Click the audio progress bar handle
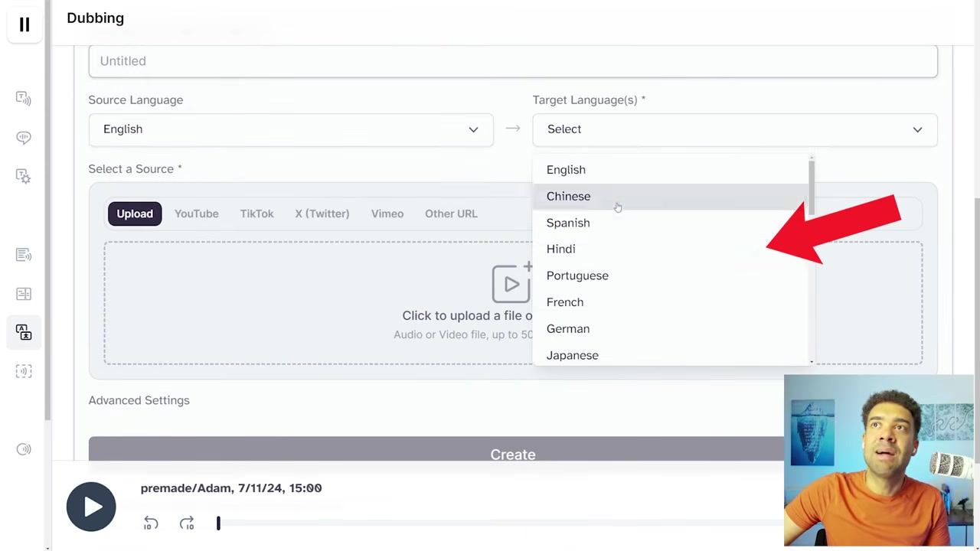The image size is (980, 551). pos(218,523)
